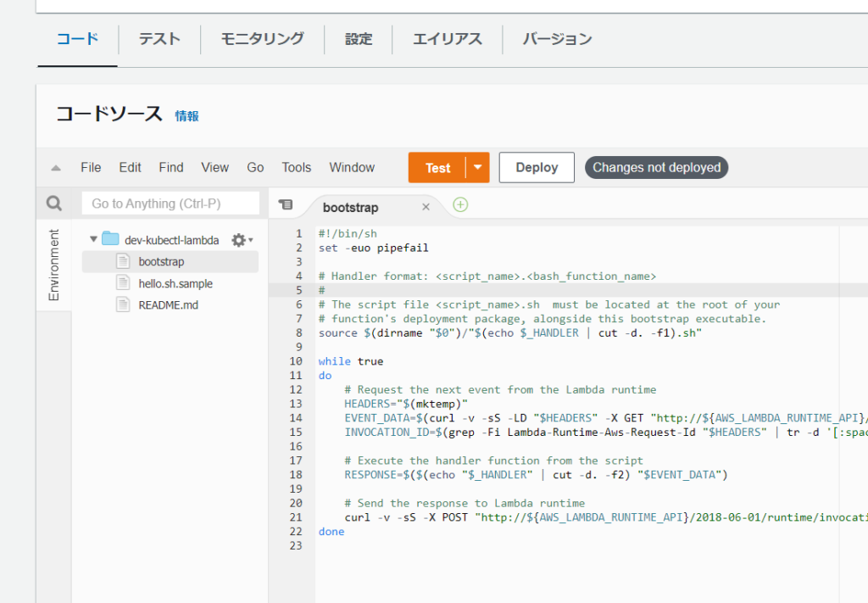Switch to the テスト tab

pyautogui.click(x=159, y=38)
